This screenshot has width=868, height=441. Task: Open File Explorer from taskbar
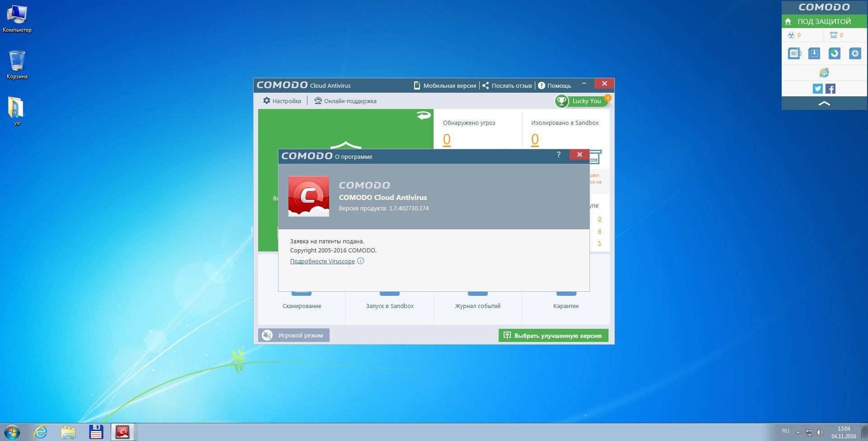click(x=68, y=432)
